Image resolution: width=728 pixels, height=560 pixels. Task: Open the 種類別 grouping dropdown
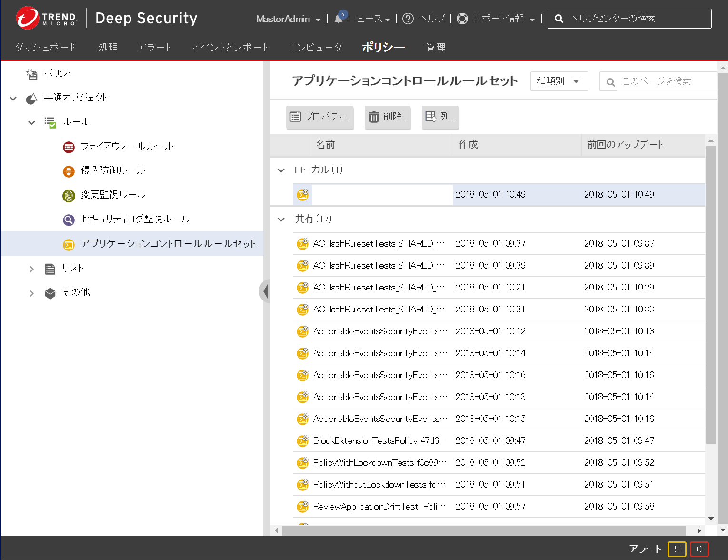(x=559, y=81)
